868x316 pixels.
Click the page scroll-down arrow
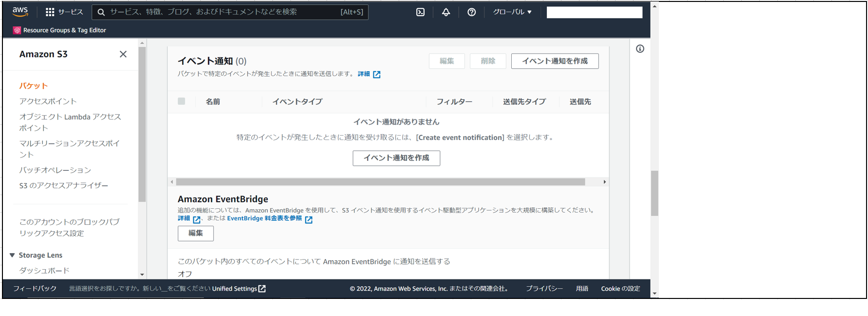pos(655,294)
